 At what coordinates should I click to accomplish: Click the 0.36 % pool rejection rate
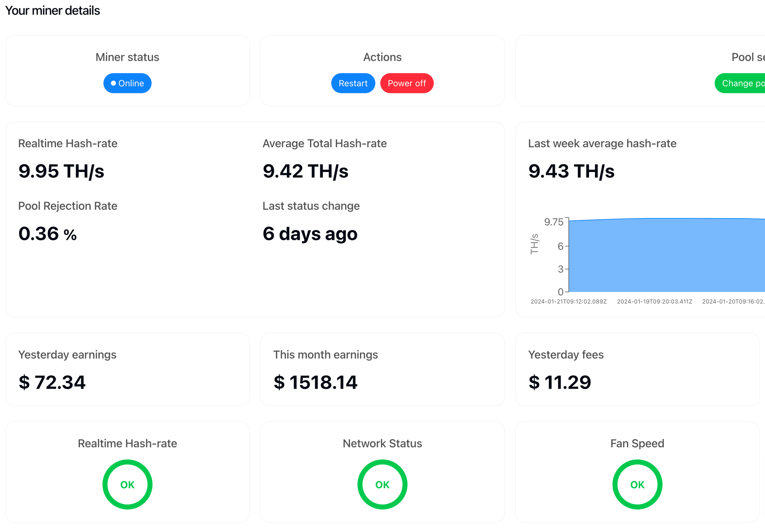[x=47, y=234]
